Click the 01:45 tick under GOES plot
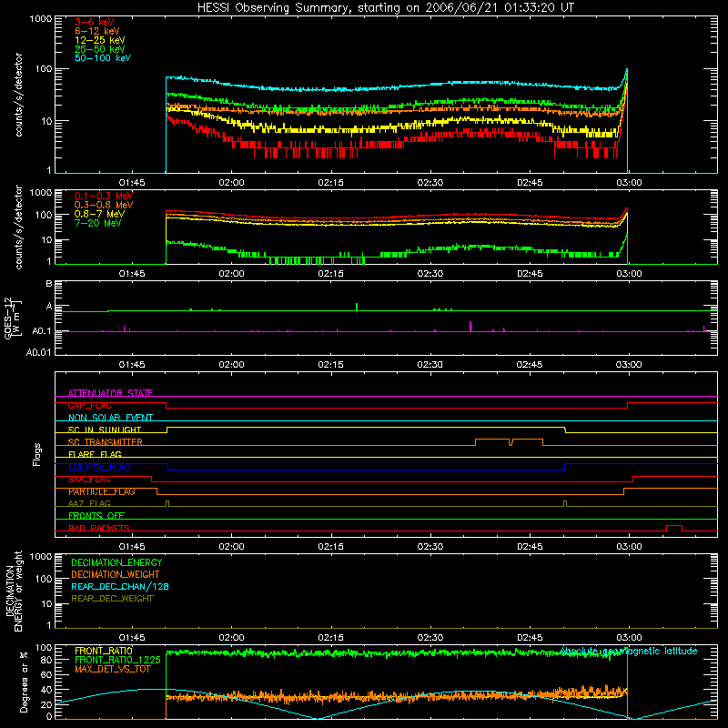The height and width of the screenshot is (728, 728). coord(132,365)
